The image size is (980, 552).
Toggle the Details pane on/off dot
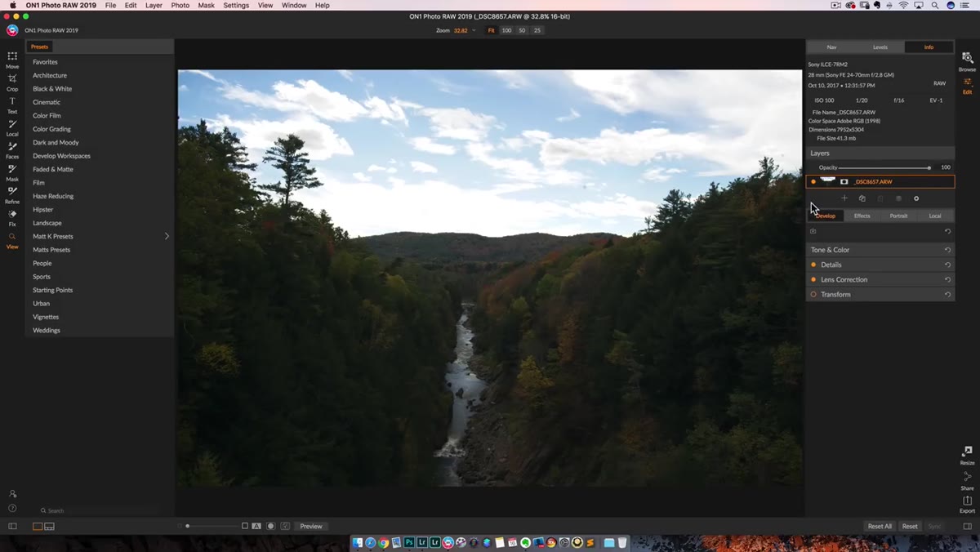[x=813, y=265]
